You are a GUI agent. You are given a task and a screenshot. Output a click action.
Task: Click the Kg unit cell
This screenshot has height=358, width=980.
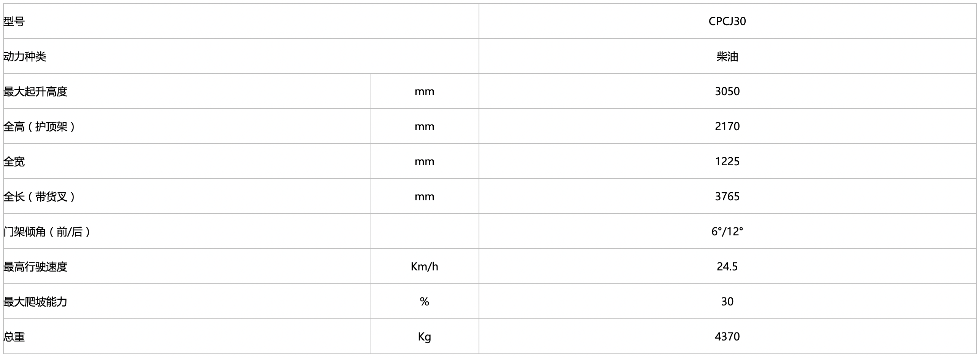424,337
